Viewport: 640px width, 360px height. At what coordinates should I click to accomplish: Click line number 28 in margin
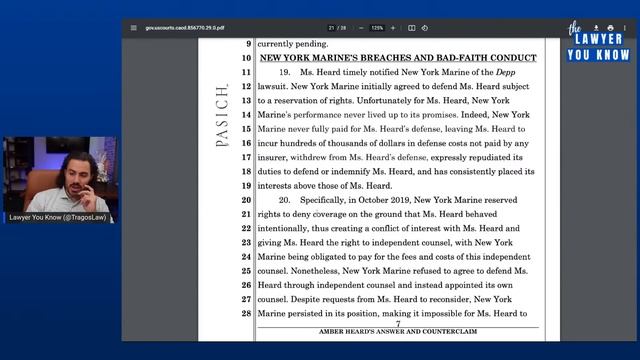246,313
